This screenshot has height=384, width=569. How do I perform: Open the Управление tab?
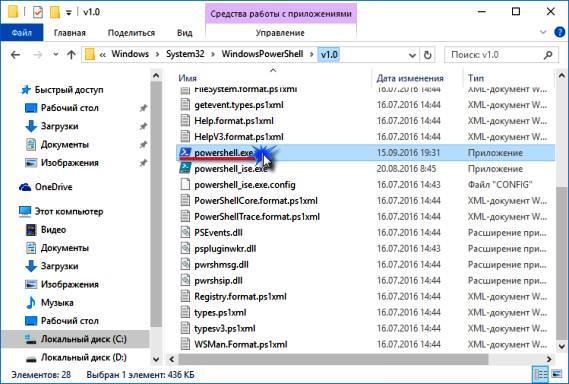point(280,33)
